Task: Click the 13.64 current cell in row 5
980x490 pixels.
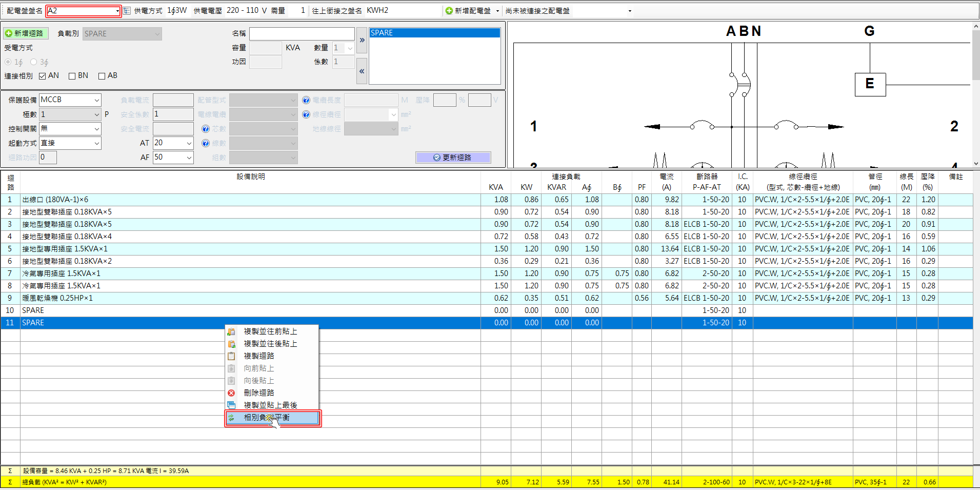Action: 667,249
